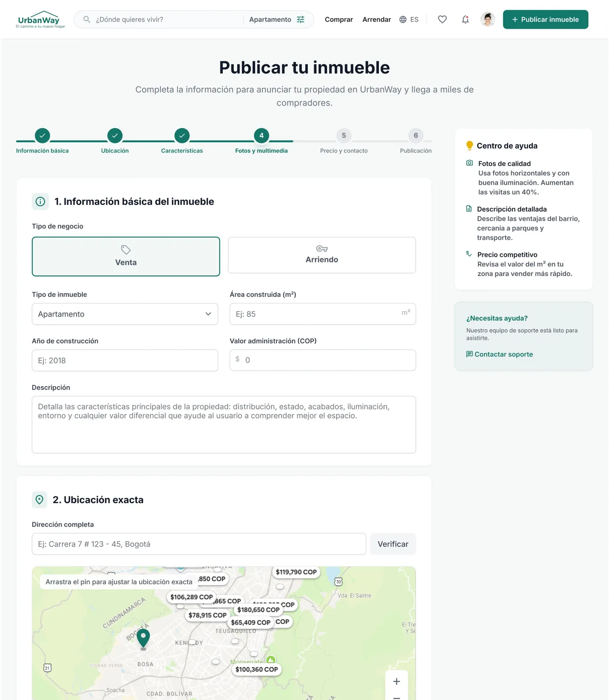609x700 pixels.
Task: Go to Información básica step
Action: point(42,141)
